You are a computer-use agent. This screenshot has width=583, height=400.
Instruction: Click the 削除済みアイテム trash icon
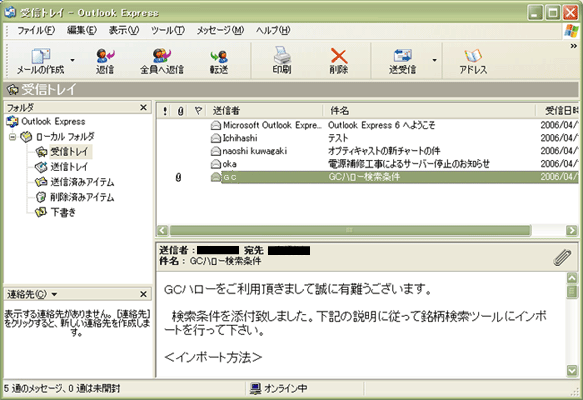[41, 197]
